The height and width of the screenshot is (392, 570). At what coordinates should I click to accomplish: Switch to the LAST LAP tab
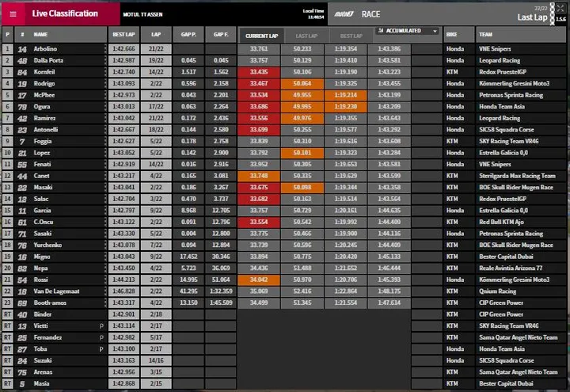(x=306, y=36)
